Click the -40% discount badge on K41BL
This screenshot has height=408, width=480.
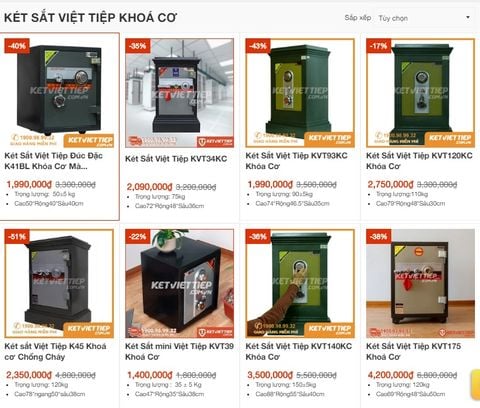(x=17, y=46)
